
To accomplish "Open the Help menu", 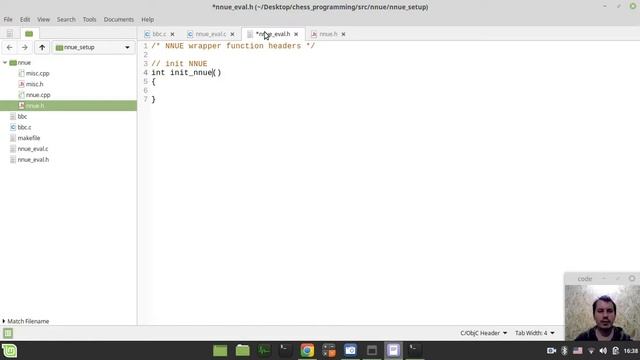I will 147,20.
